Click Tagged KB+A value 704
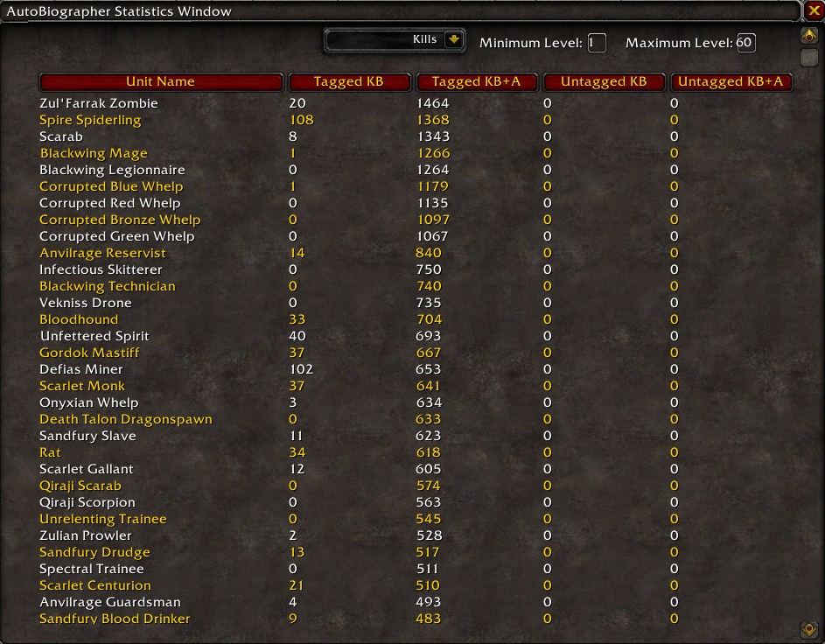 pyautogui.click(x=429, y=319)
